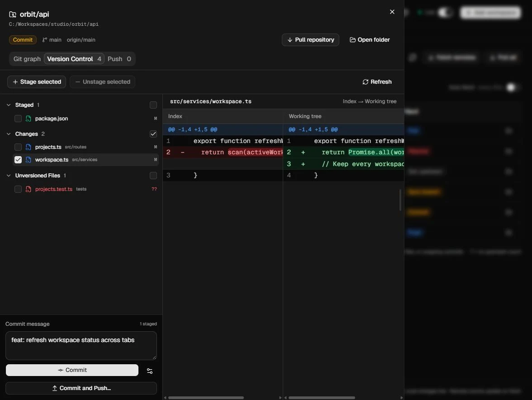This screenshot has height=400, width=532.
Task: Click the C:/Workspaces/studio/orbit/api path text
Action: point(53,24)
